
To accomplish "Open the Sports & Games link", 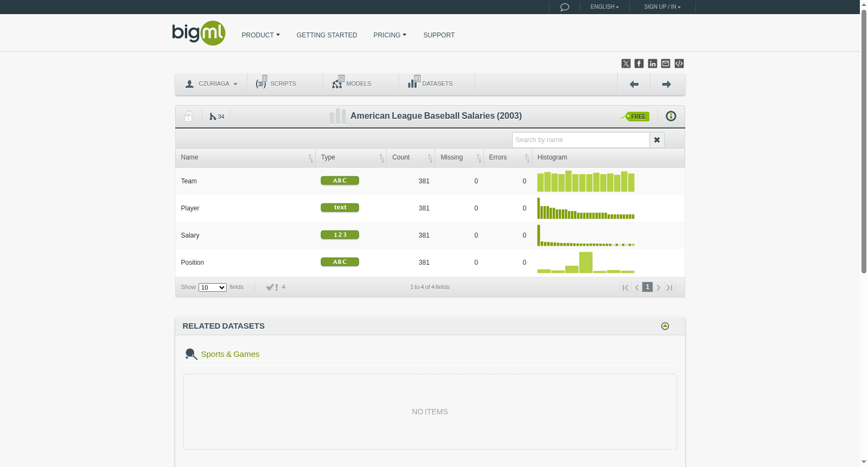I will 230,354.
